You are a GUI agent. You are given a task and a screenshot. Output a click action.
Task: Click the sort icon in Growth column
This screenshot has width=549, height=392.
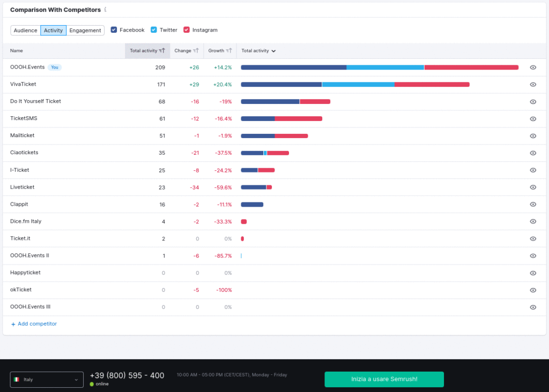click(x=229, y=51)
